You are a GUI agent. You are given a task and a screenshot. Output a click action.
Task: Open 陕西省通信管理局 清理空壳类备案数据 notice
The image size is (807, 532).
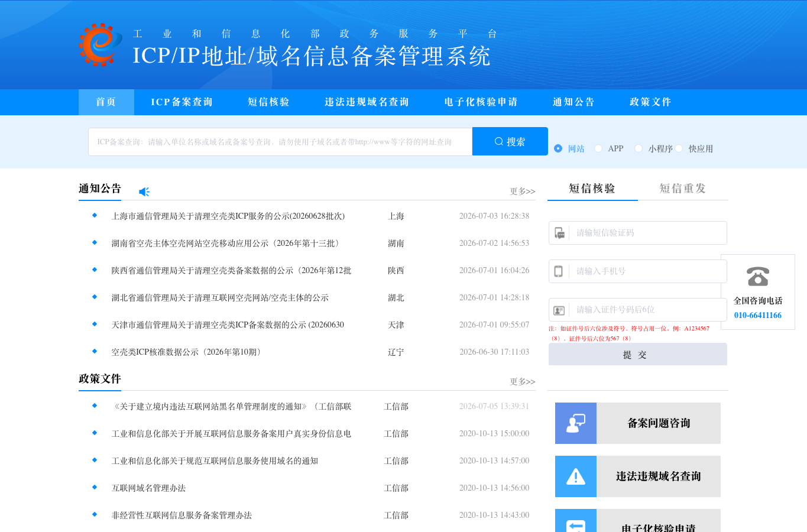(232, 271)
